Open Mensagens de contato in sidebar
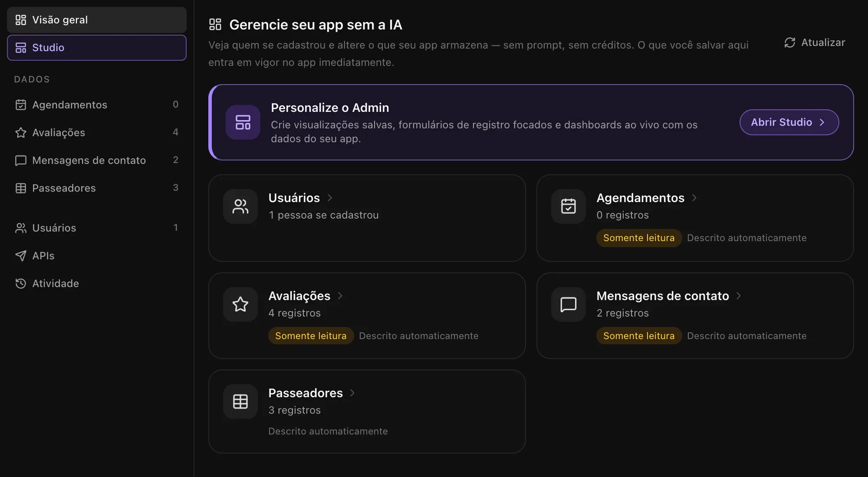868x477 pixels. point(97,160)
